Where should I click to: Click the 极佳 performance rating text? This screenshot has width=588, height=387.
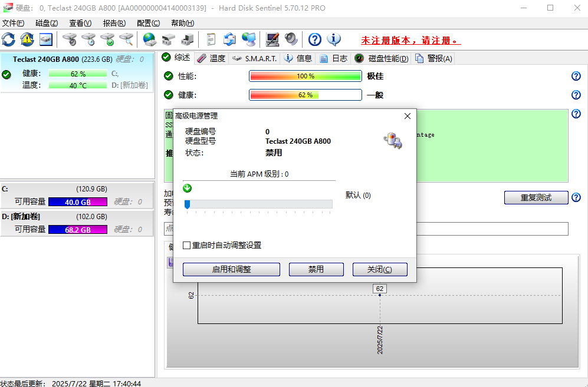[375, 76]
